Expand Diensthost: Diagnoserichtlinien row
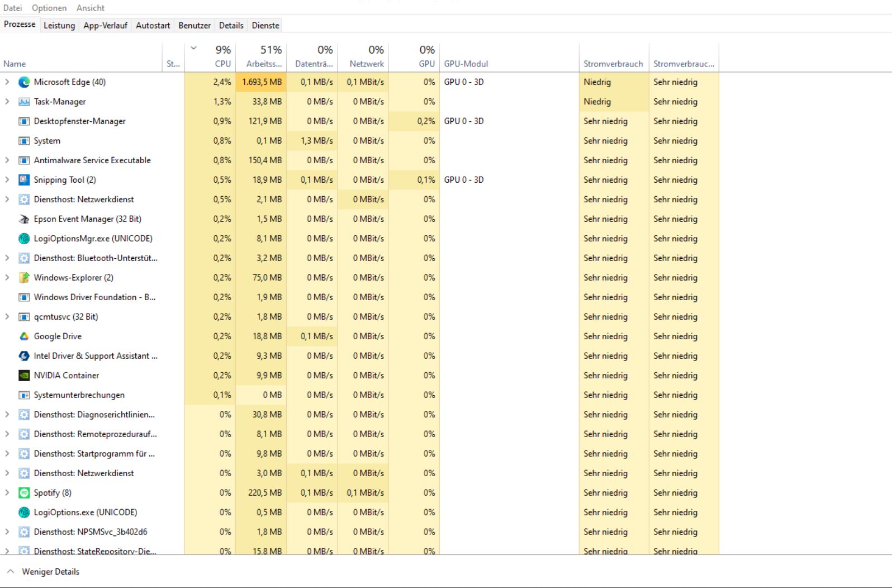The width and height of the screenshot is (892, 588). click(7, 415)
